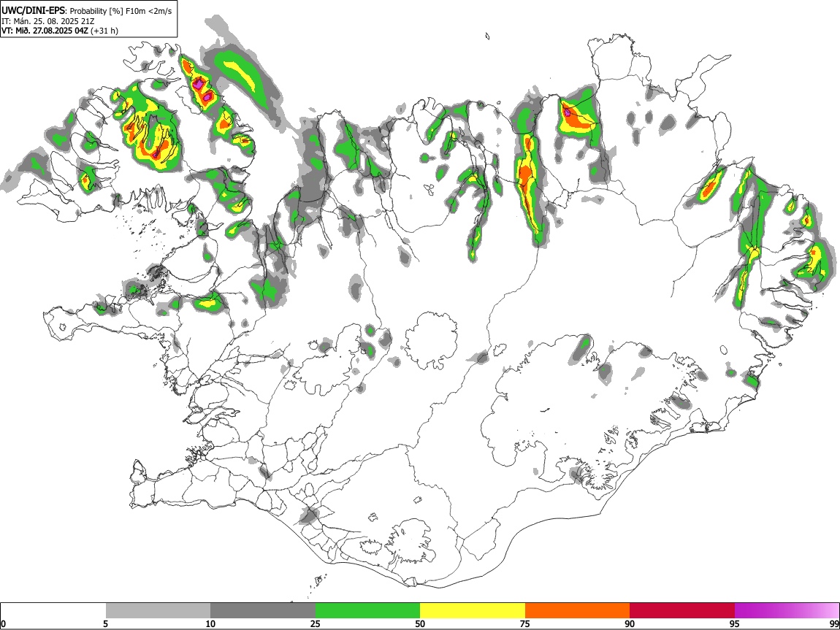Click the legend tick label '95'
The width and height of the screenshot is (840, 630).
(735, 624)
